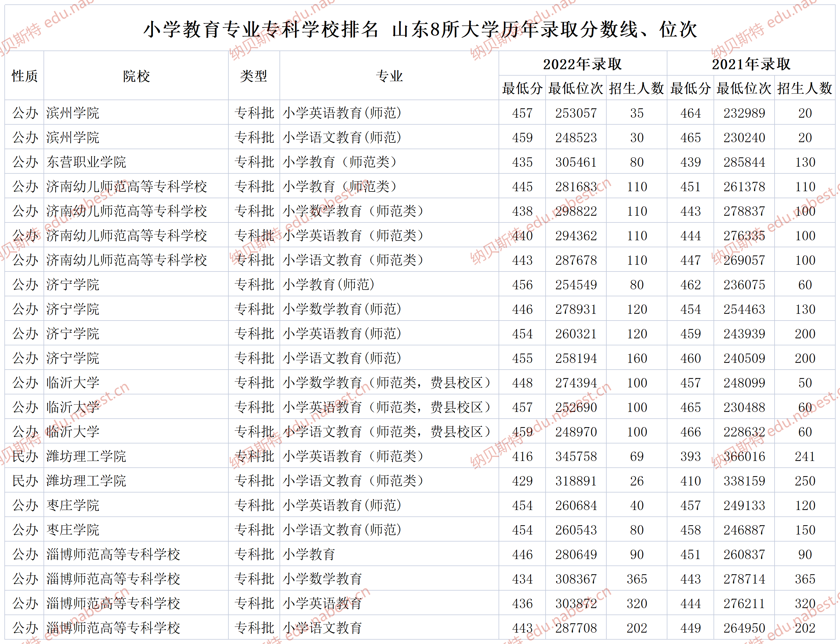Click the 2022年录取 header cell
The height and width of the screenshot is (644, 840).
(582, 64)
